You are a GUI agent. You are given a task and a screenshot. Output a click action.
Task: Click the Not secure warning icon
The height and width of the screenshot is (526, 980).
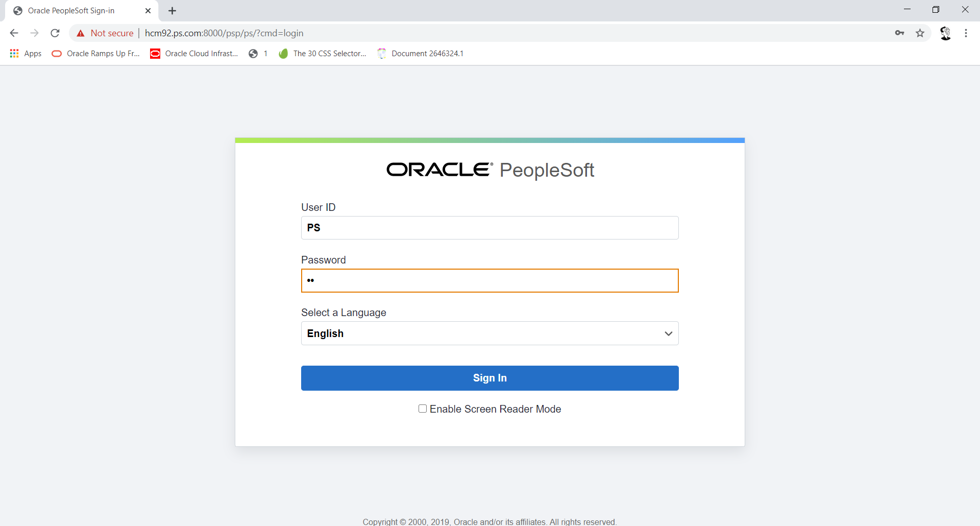click(81, 33)
